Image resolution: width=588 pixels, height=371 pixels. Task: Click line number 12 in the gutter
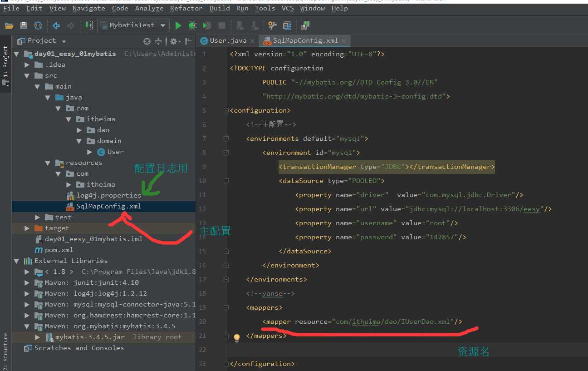coord(202,209)
